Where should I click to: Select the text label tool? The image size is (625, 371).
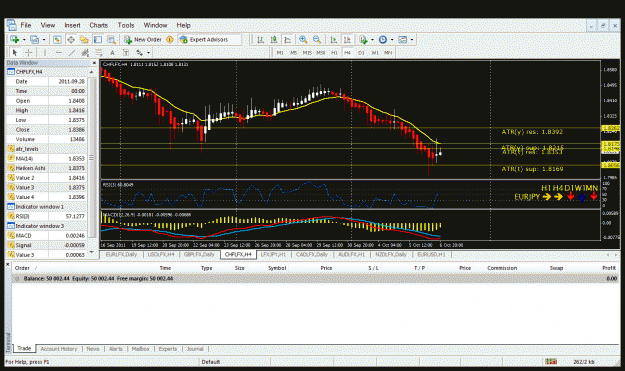pos(126,52)
